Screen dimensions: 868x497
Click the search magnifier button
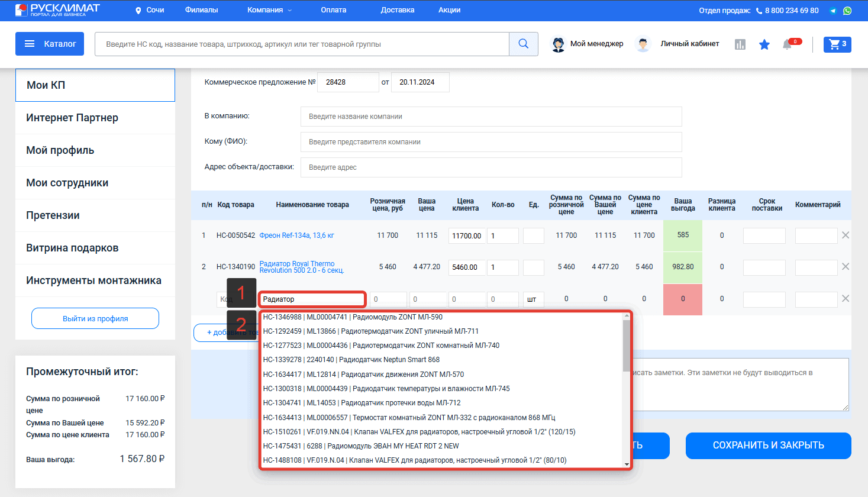tap(524, 44)
